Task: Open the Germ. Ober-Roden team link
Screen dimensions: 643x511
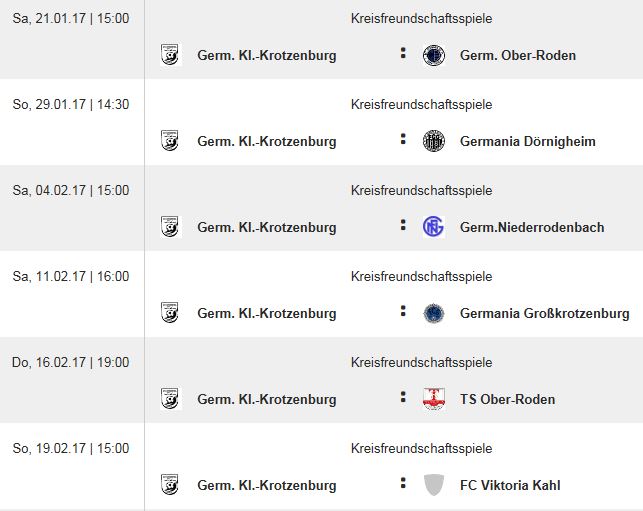Action: 518,55
